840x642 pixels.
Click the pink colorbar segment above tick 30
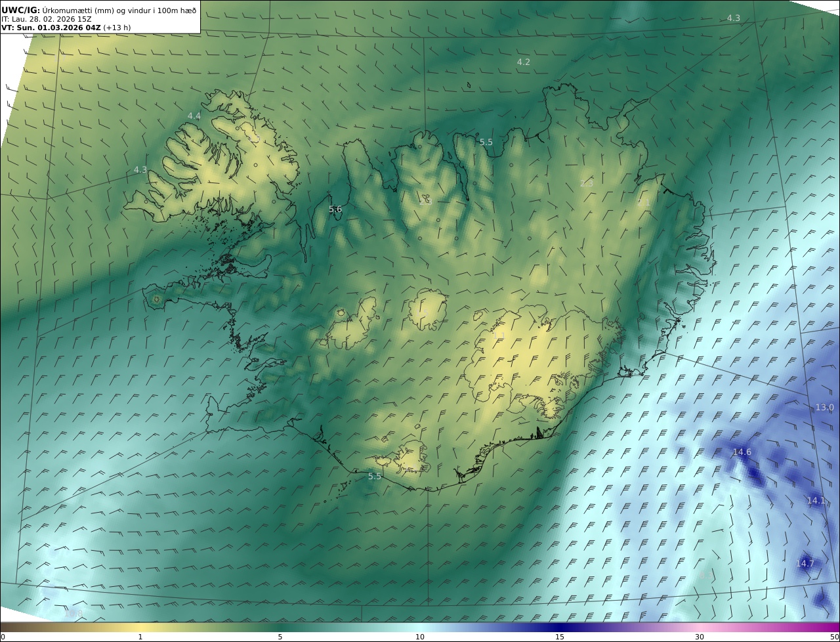coord(700,627)
